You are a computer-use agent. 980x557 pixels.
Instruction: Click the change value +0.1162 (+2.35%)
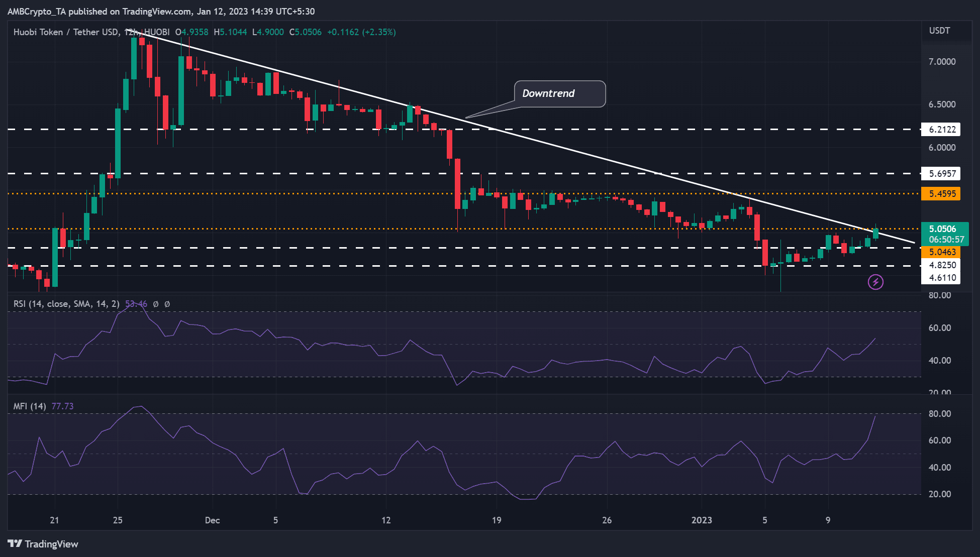tap(361, 32)
